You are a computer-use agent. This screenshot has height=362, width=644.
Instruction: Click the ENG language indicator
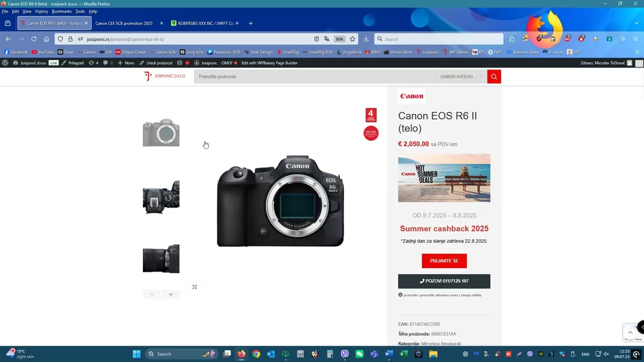(x=586, y=354)
